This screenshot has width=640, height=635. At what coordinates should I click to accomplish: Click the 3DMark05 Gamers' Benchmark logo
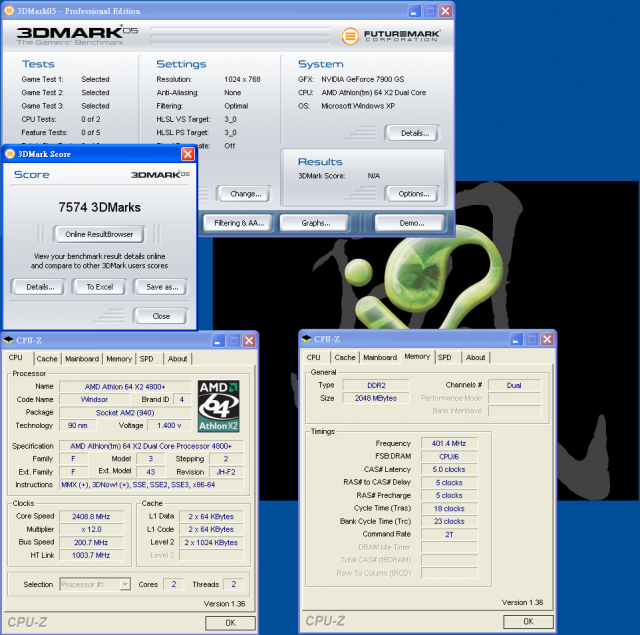pos(77,35)
